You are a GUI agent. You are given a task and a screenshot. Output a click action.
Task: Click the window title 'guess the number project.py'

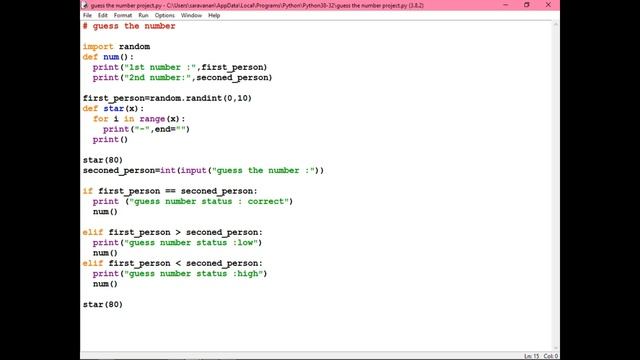point(126,5)
